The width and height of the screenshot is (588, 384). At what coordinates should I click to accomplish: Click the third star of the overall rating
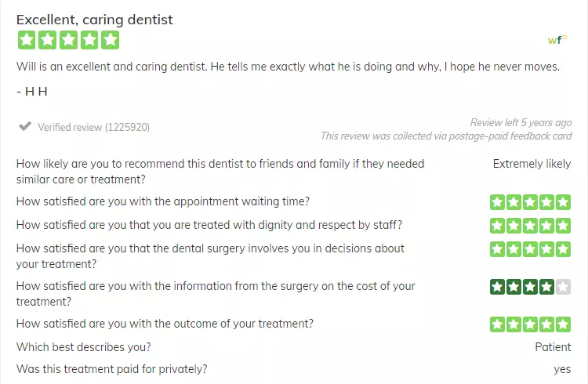coord(69,40)
